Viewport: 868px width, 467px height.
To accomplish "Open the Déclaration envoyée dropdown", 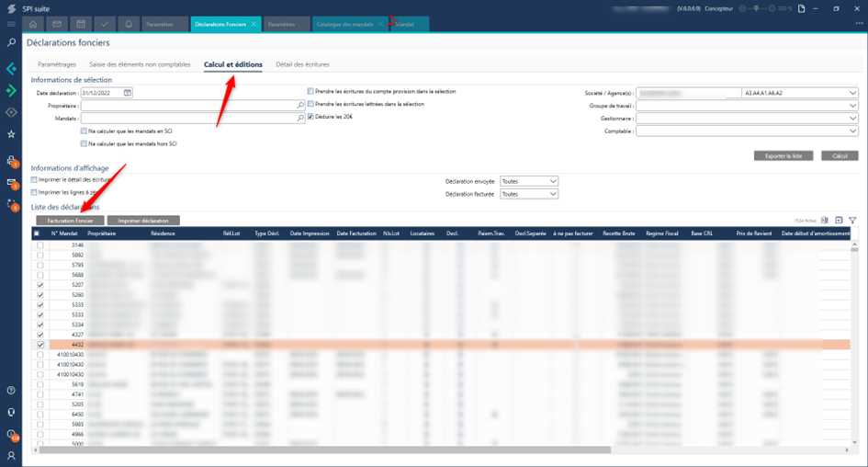I will [529, 181].
